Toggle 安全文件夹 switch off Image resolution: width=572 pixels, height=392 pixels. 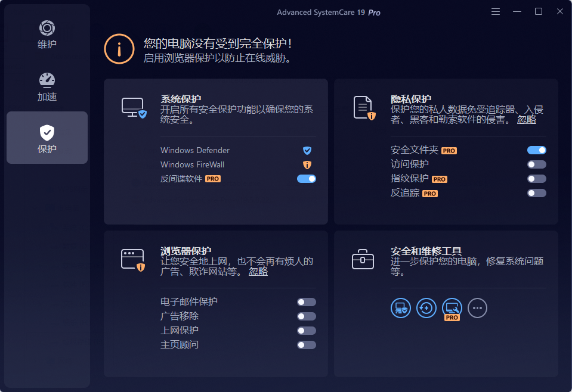point(537,150)
